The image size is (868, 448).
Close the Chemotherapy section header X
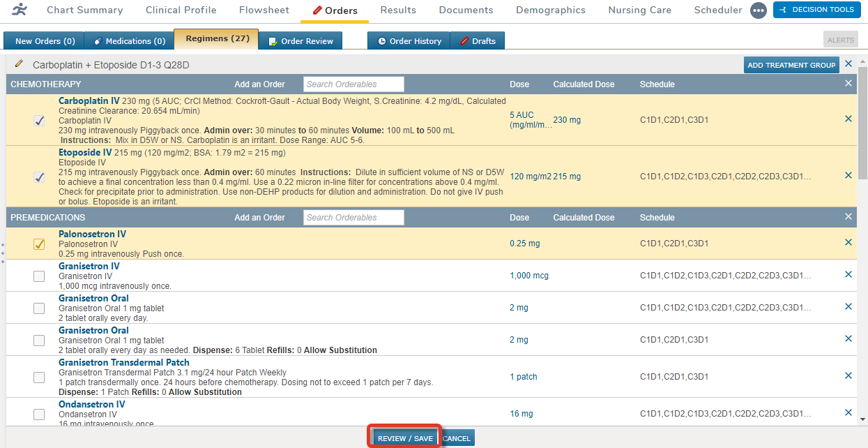click(x=848, y=84)
